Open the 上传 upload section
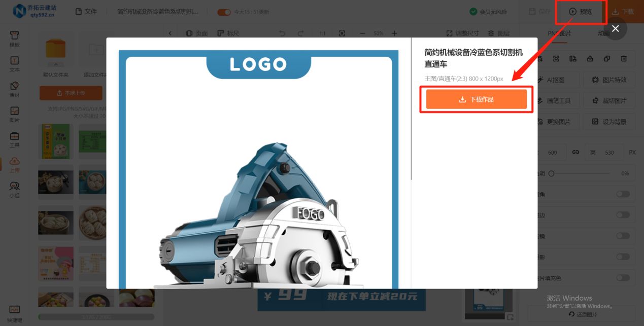Viewport: 644px width, 326px height. tap(14, 165)
